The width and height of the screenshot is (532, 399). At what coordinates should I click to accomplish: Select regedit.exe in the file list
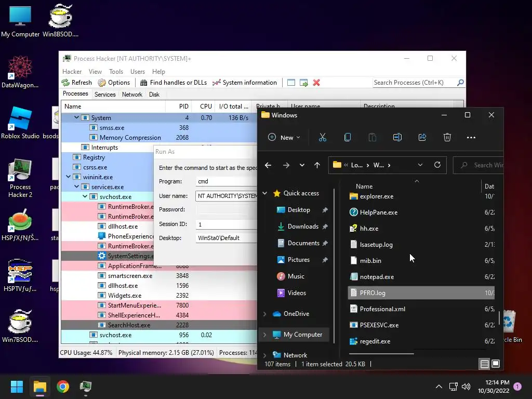click(421, 341)
